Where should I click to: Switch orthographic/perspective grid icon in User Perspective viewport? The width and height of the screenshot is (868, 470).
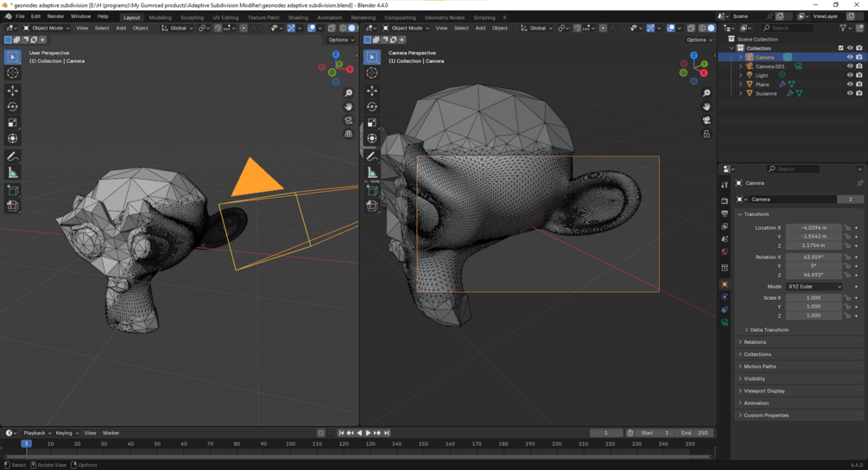click(x=348, y=133)
